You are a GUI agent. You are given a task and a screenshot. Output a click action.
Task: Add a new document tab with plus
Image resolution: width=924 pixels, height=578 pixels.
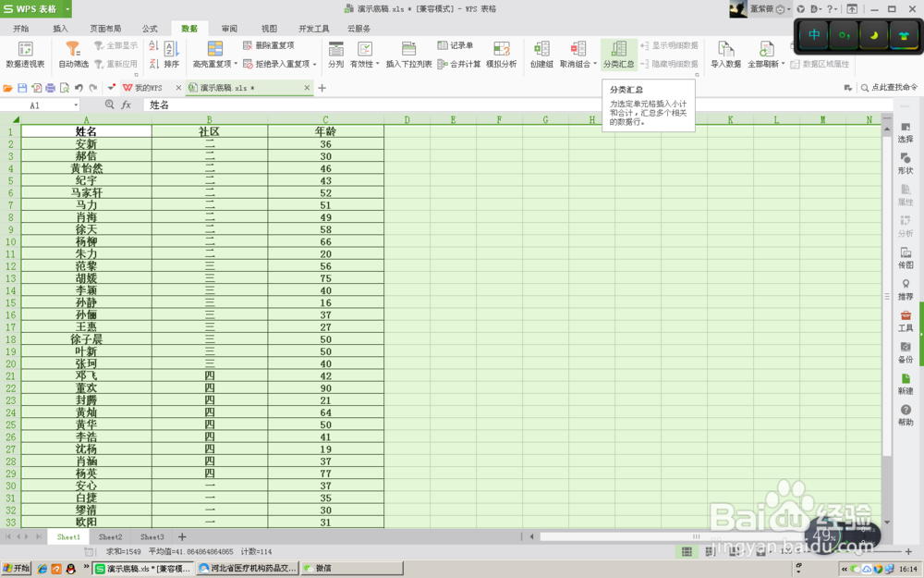pos(322,88)
